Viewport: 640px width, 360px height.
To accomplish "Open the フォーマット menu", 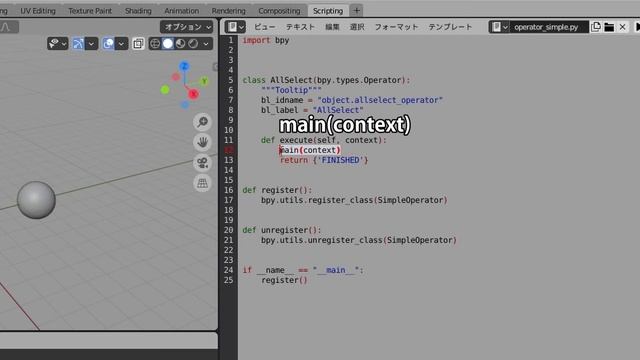I will 396,27.
